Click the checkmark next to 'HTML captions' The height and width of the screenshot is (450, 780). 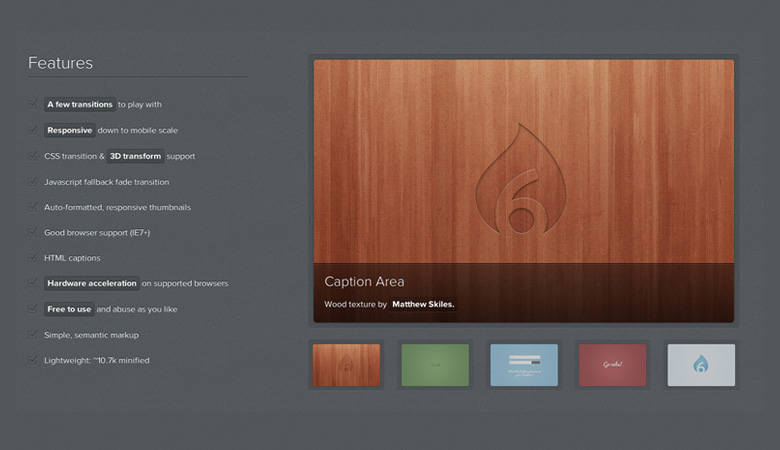(x=33, y=258)
